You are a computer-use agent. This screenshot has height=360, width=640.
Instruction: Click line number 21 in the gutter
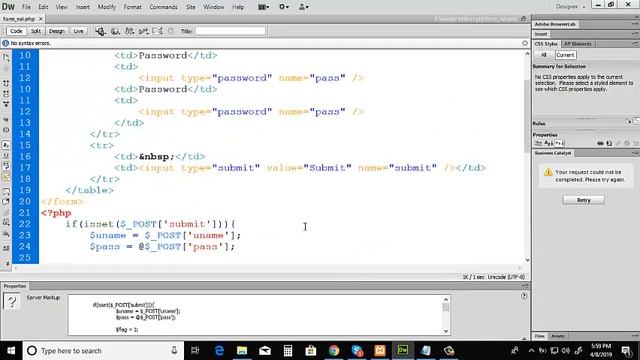point(24,213)
